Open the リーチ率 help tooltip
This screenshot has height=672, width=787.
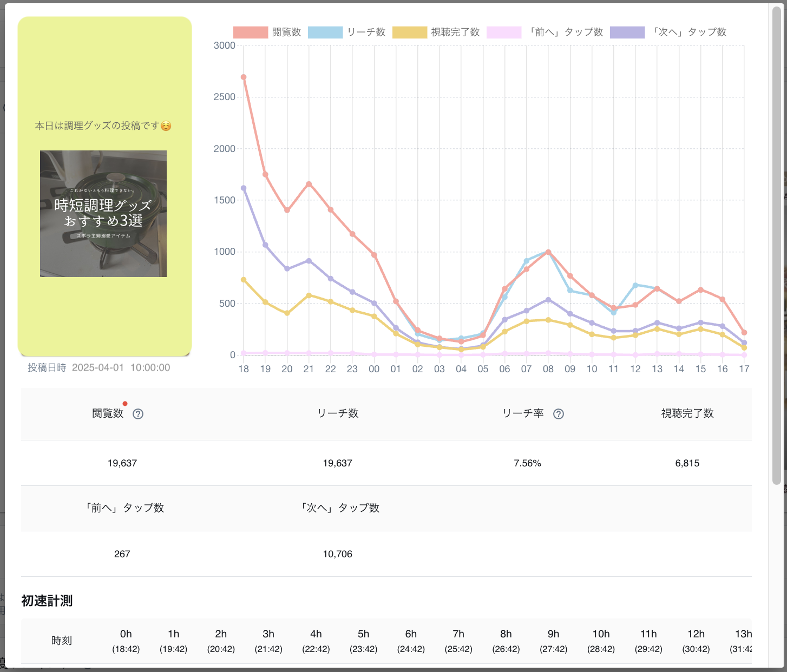click(x=559, y=413)
